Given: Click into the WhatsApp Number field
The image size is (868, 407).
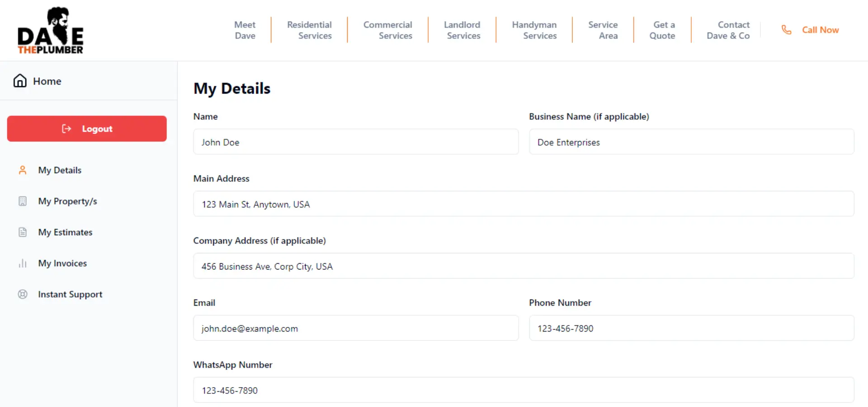Looking at the screenshot, I should coord(524,390).
